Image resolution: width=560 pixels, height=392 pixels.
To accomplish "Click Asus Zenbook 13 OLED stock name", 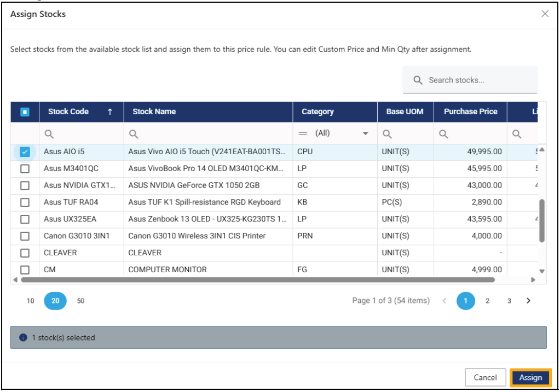I will coord(207,219).
